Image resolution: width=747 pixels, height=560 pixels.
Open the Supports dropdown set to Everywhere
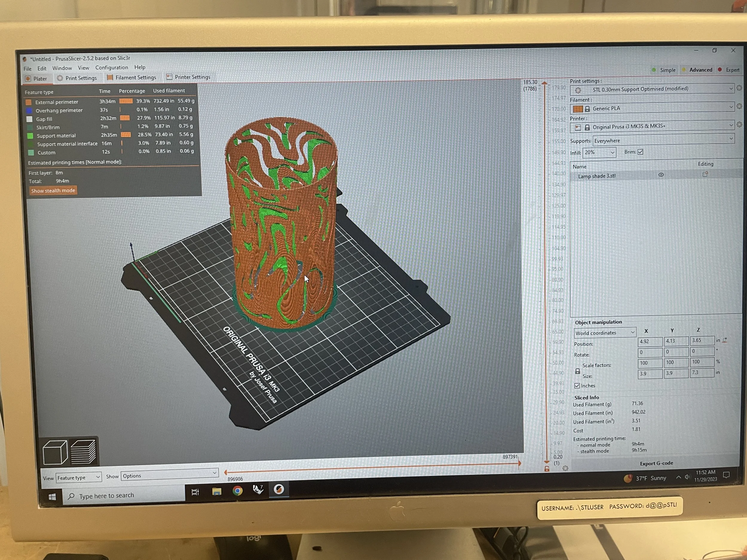(663, 140)
